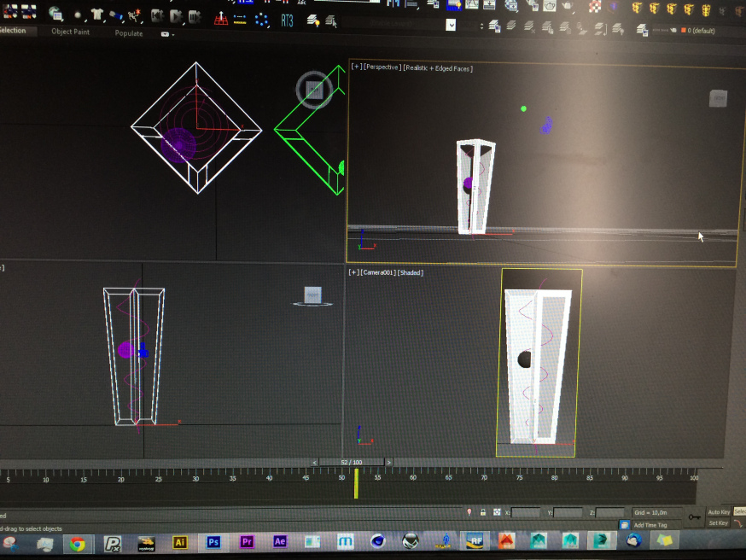
Task: Toggle Auto Key animation mode
Action: tap(719, 512)
